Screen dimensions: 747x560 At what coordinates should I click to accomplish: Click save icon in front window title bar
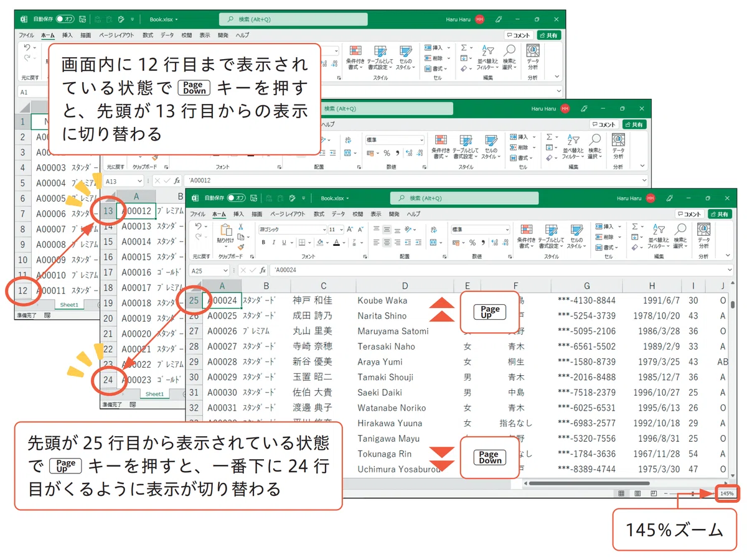253,198
